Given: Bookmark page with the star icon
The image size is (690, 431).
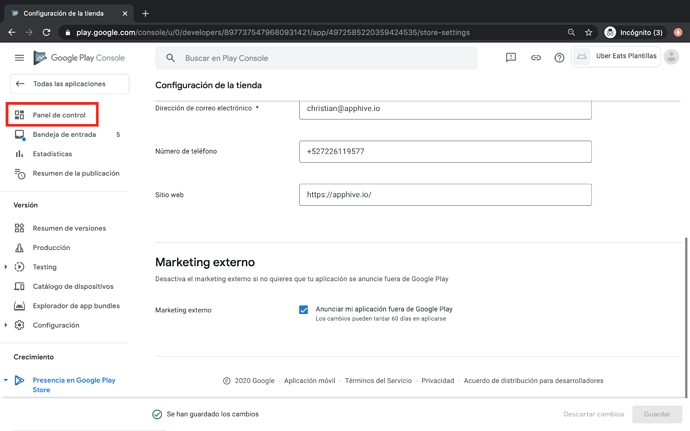Looking at the screenshot, I should (x=588, y=32).
